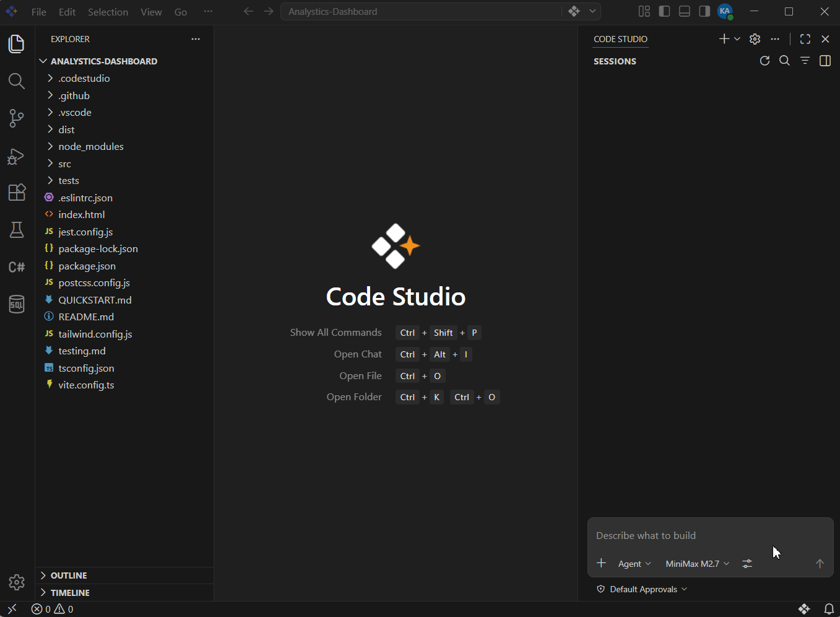Expand the OUTLINE section

(x=124, y=575)
